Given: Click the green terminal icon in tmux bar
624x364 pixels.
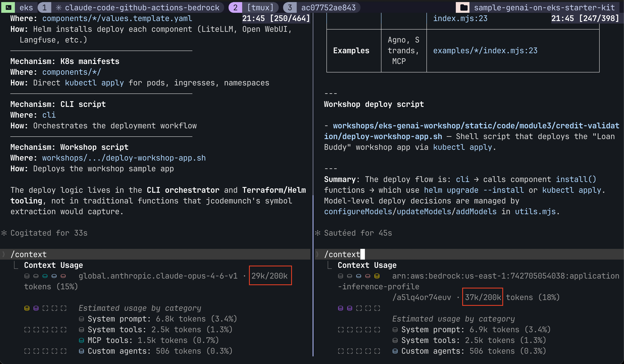Looking at the screenshot, I should point(8,7).
